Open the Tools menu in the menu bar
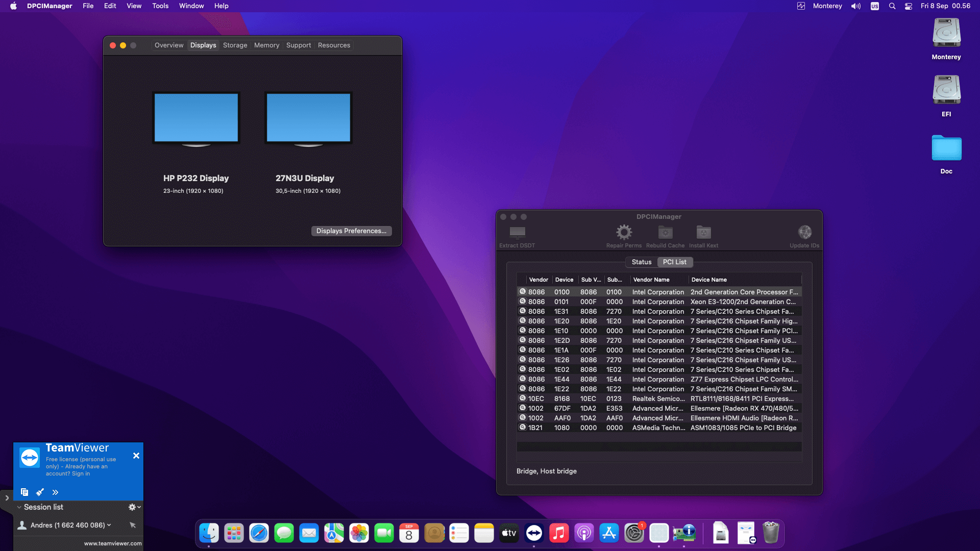The image size is (980, 551). (160, 6)
